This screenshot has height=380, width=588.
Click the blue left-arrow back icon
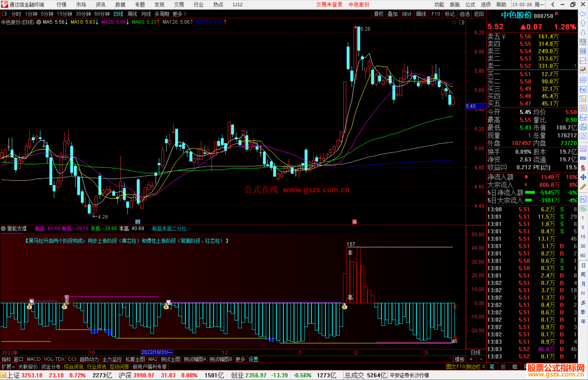coord(583,14)
